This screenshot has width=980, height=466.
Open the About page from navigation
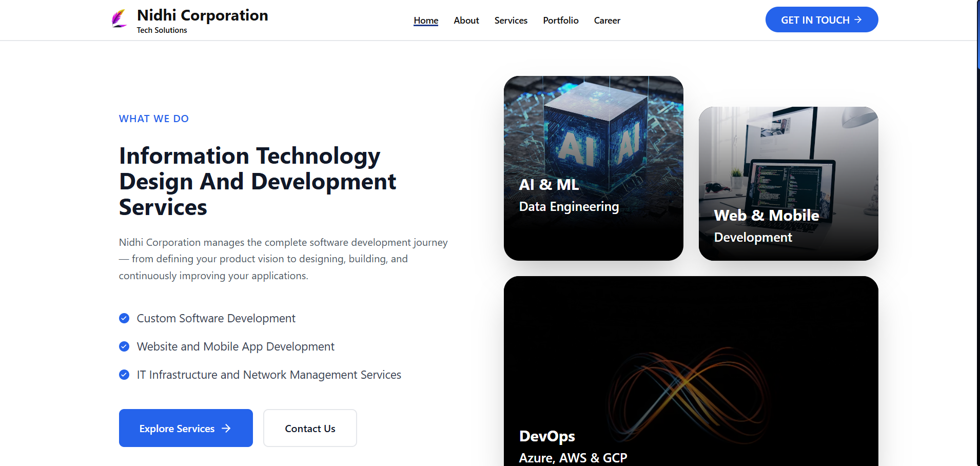point(466,21)
